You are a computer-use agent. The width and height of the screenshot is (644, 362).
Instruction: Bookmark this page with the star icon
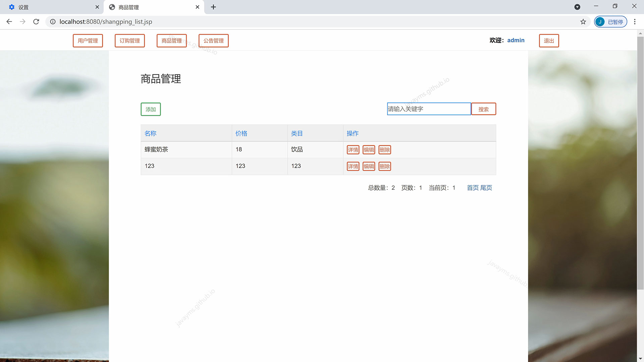pyautogui.click(x=583, y=21)
